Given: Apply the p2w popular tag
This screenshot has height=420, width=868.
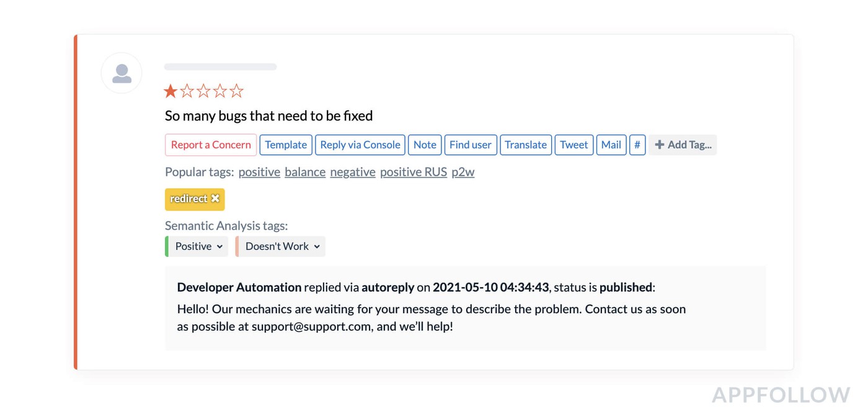Looking at the screenshot, I should [463, 172].
